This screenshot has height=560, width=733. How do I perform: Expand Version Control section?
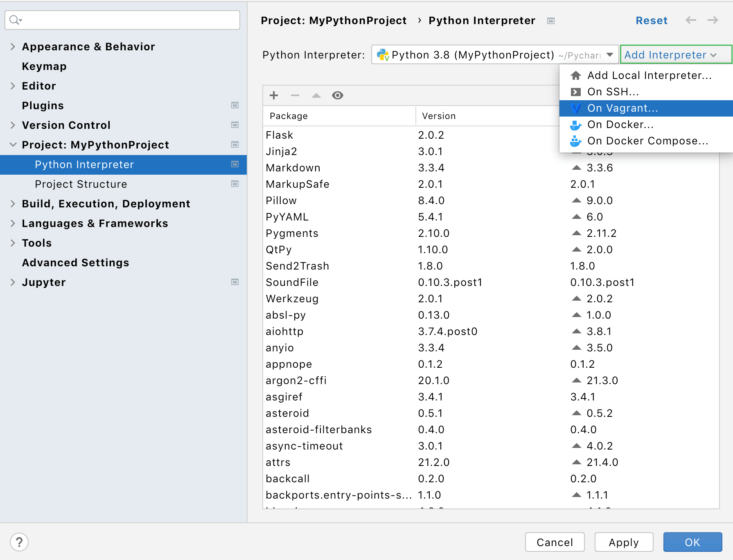tap(13, 125)
